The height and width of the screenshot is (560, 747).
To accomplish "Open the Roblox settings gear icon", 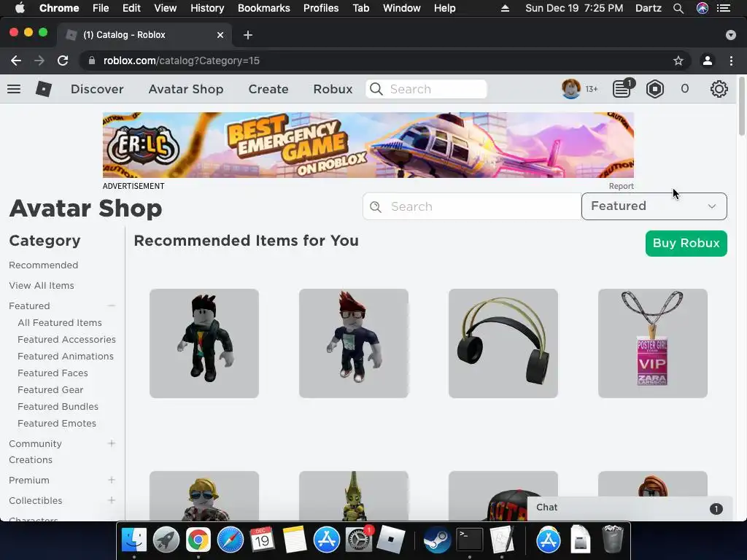I will coord(719,89).
